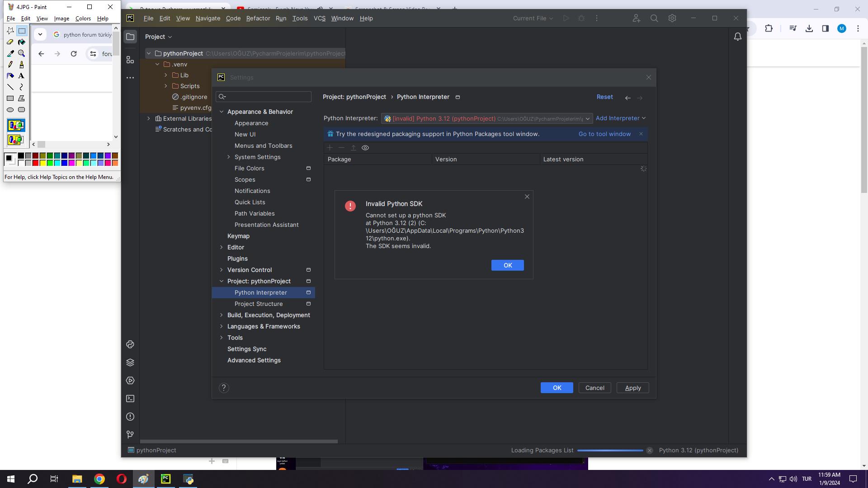Click the Settings help question mark icon

(224, 388)
